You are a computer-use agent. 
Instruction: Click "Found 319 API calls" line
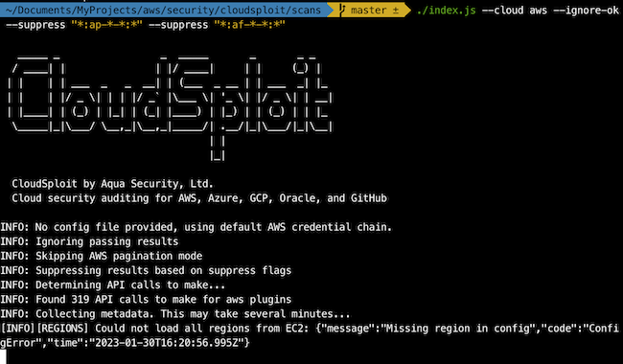click(x=146, y=299)
